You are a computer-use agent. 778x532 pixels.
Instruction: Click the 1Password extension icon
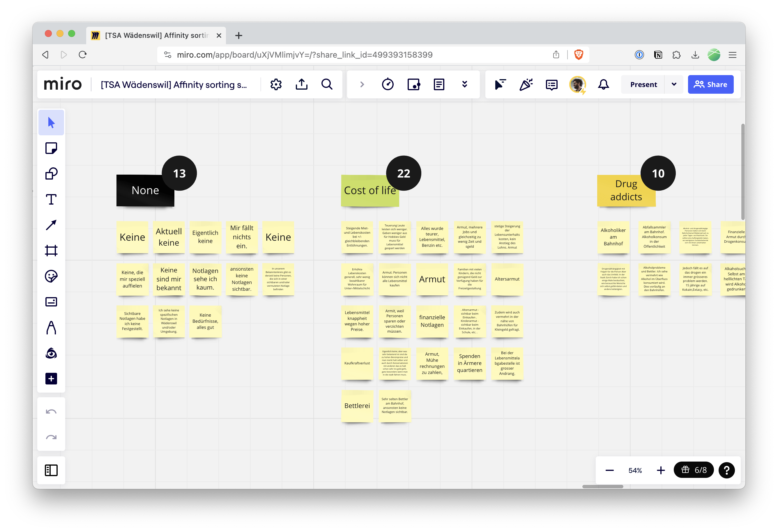[639, 54]
